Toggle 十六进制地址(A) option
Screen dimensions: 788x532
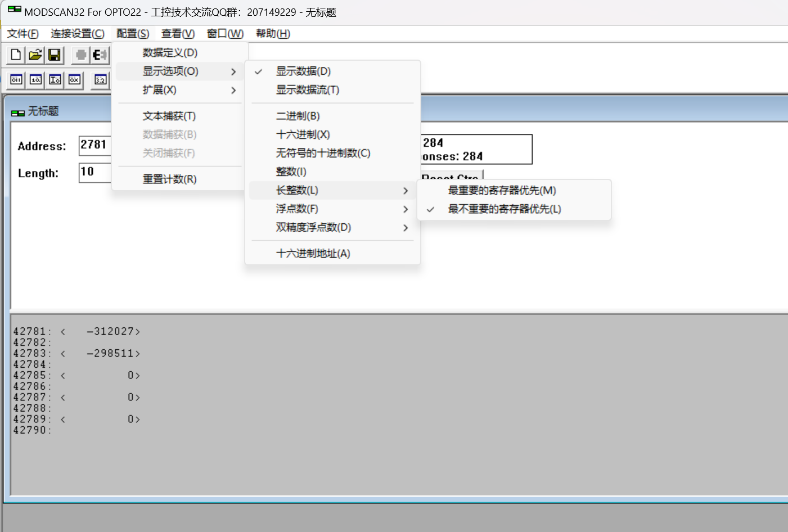(333, 254)
